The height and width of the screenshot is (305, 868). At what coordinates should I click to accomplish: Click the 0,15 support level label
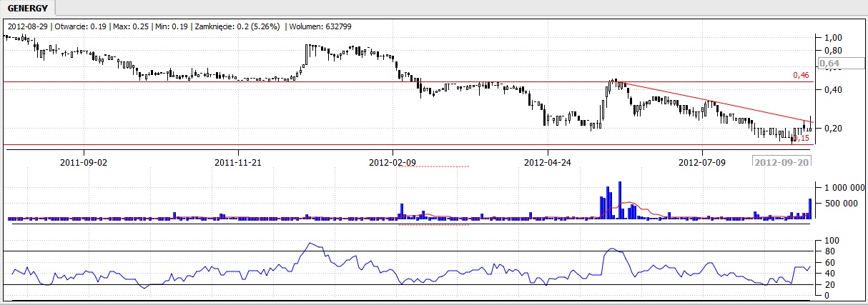click(x=801, y=138)
